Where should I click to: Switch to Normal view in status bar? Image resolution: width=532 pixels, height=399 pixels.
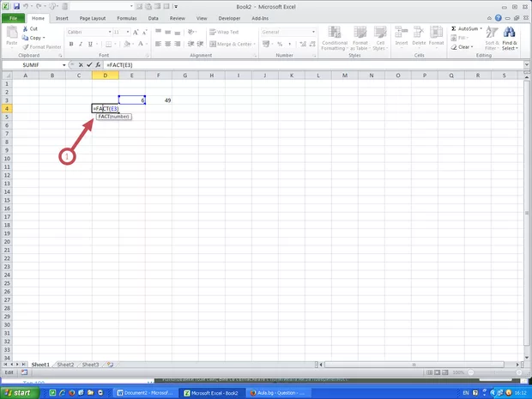click(430, 372)
